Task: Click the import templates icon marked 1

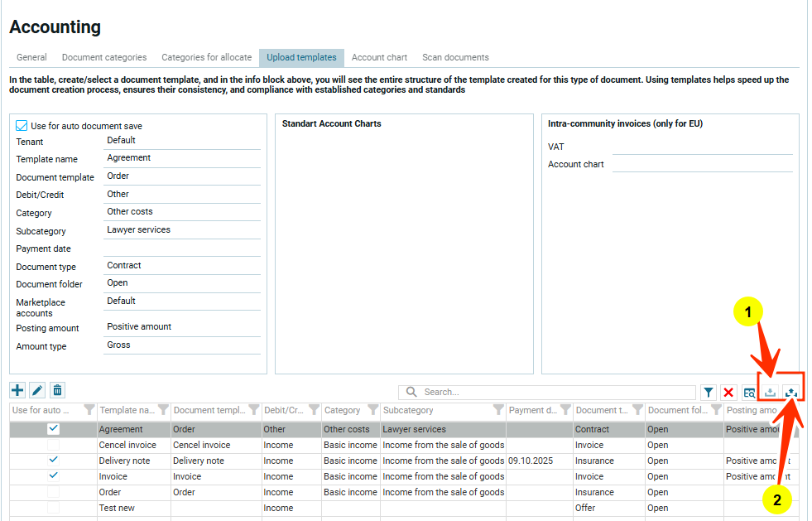Action: pos(771,393)
